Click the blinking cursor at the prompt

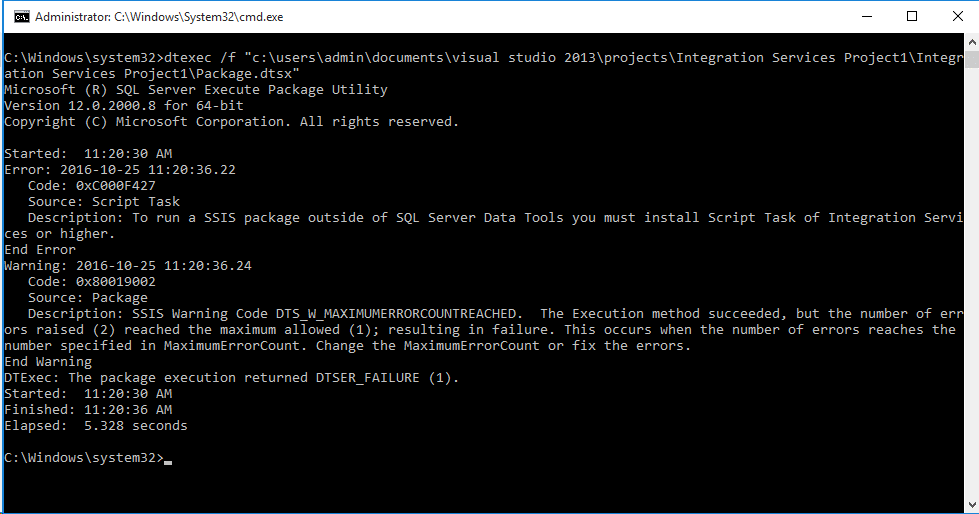tap(168, 463)
